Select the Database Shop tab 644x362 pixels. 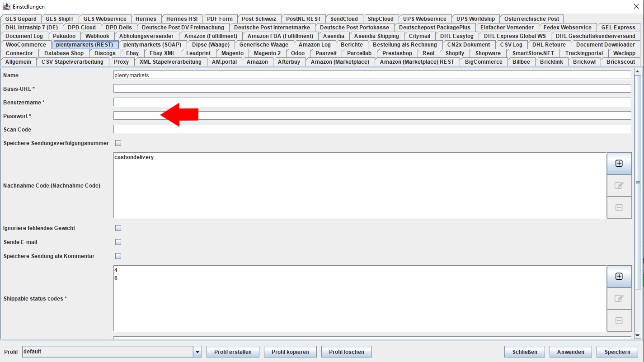pos(64,53)
